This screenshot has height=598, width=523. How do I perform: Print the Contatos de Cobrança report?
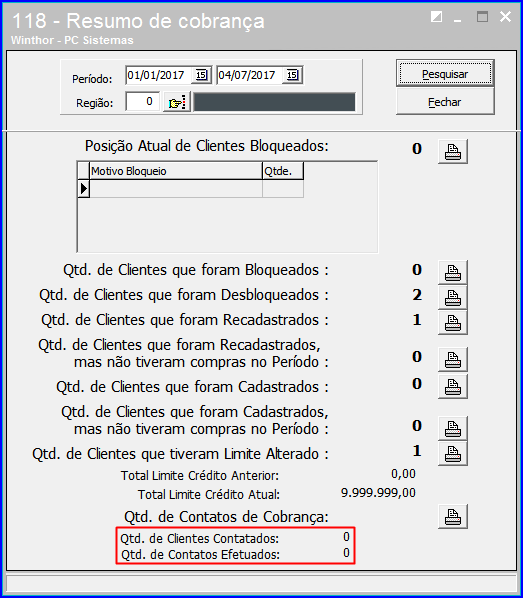coord(453,517)
